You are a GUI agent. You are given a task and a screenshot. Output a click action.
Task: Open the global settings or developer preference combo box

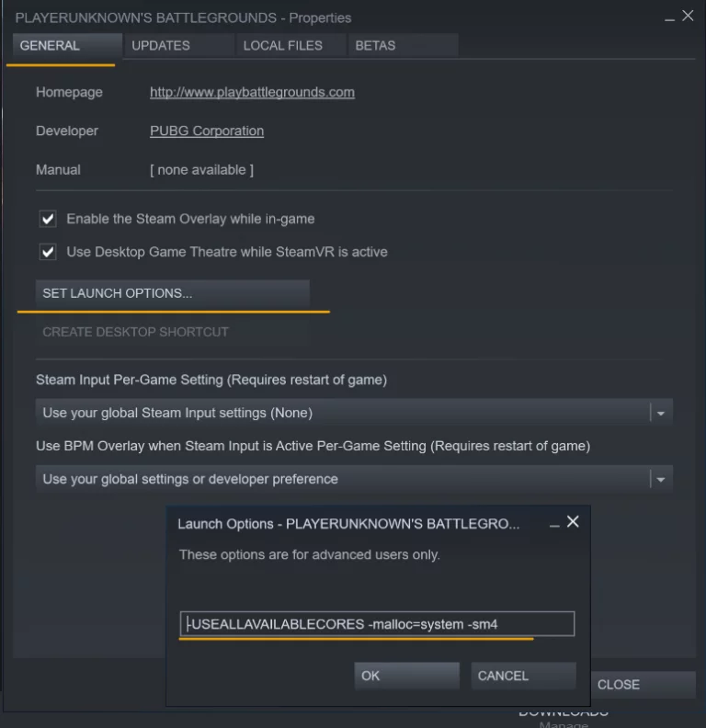tap(354, 479)
